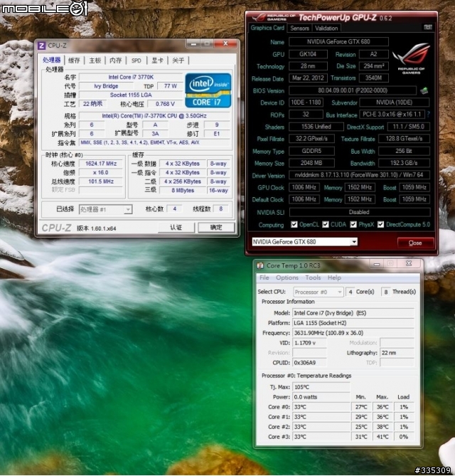Switch to the Validation tab in GPU-Z
Screen dimensions: 455x476
click(x=326, y=28)
